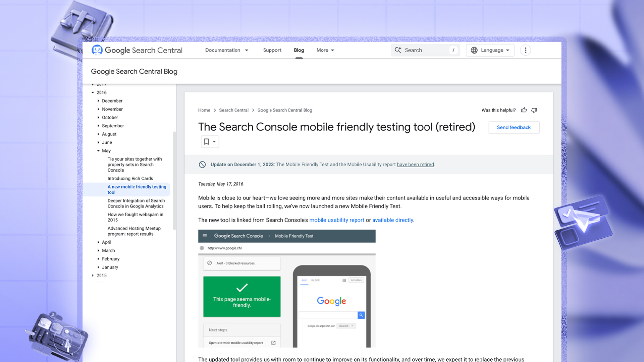Select the Blog tab
The height and width of the screenshot is (362, 644).
(x=299, y=50)
